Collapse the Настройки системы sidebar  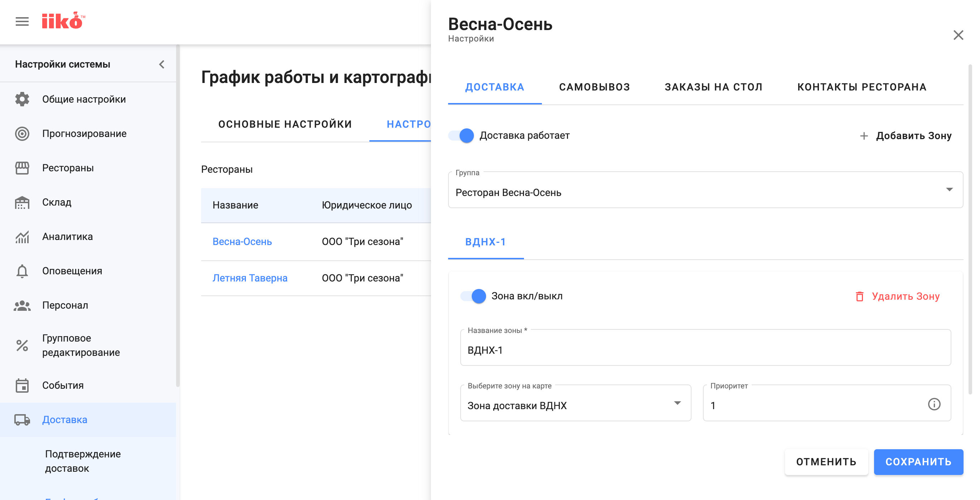162,64
